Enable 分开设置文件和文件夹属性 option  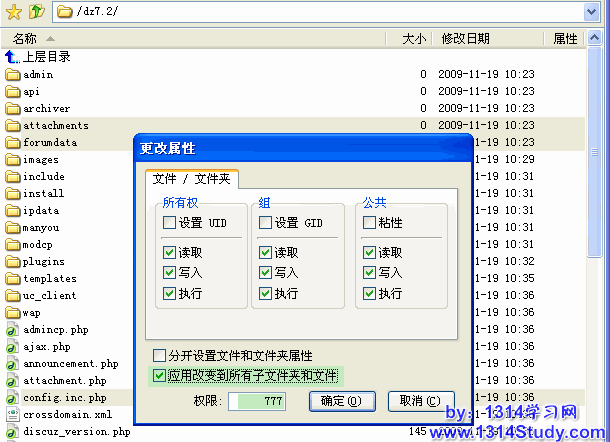[x=159, y=355]
